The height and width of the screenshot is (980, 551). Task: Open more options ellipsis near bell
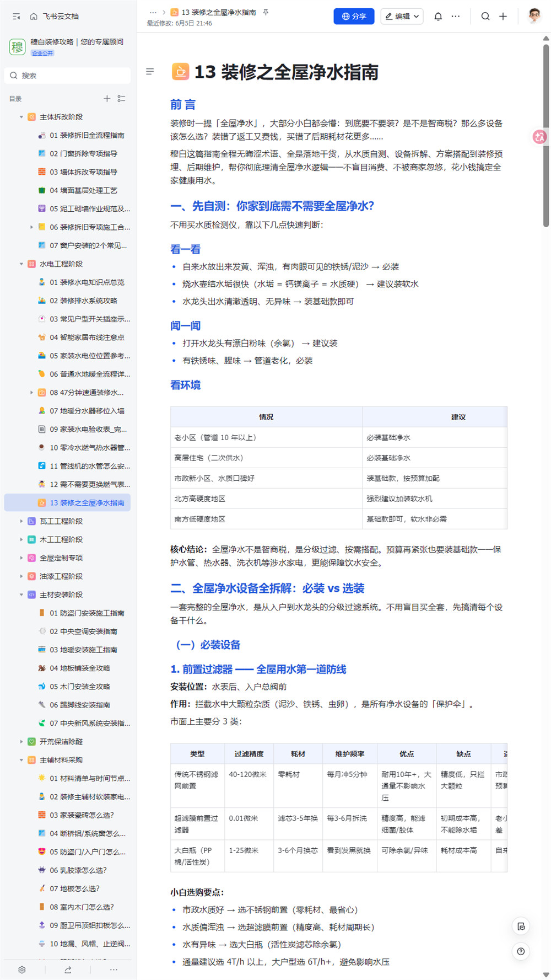[x=456, y=17]
